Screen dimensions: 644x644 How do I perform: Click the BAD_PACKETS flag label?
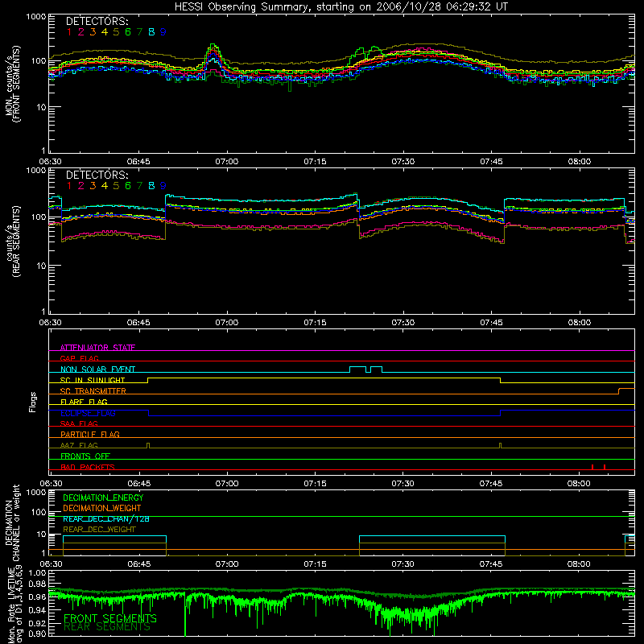tap(88, 467)
